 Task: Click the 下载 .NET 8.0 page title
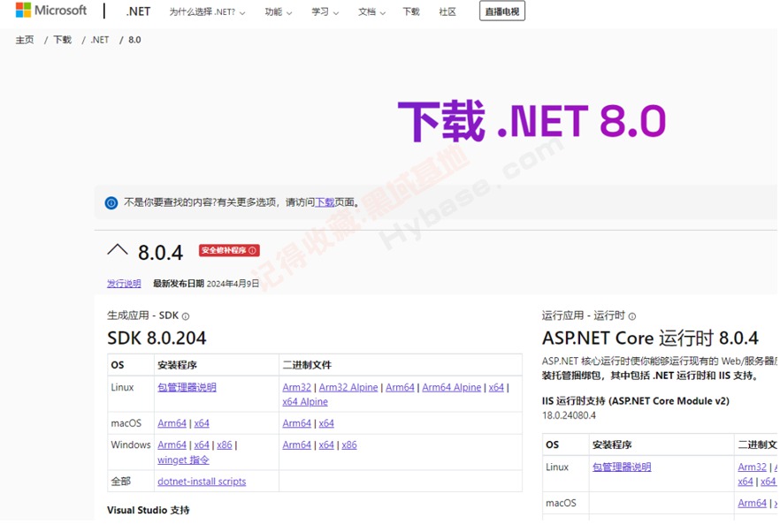[531, 121]
